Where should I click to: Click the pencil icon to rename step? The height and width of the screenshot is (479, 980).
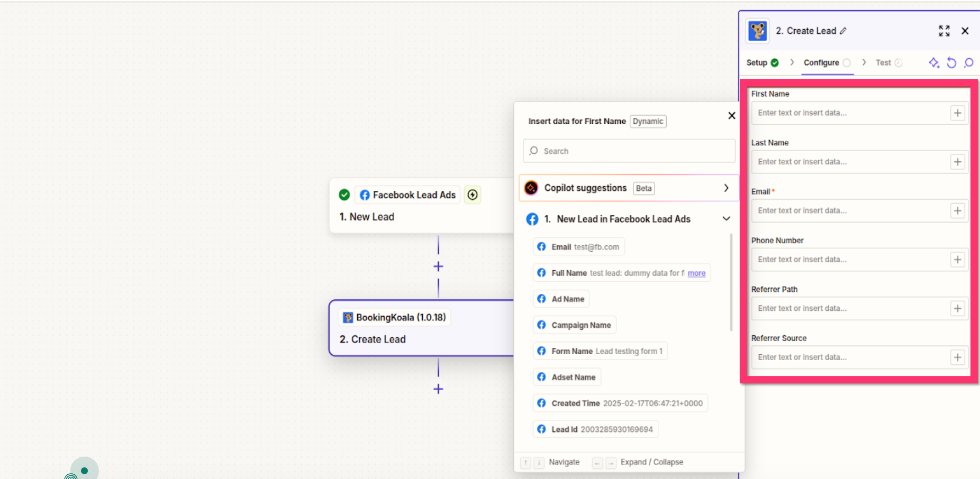click(843, 31)
